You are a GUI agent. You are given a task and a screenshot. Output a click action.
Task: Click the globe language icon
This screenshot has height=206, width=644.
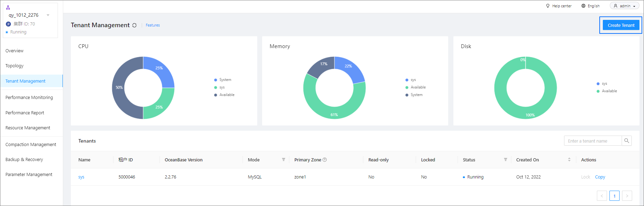[x=583, y=6]
